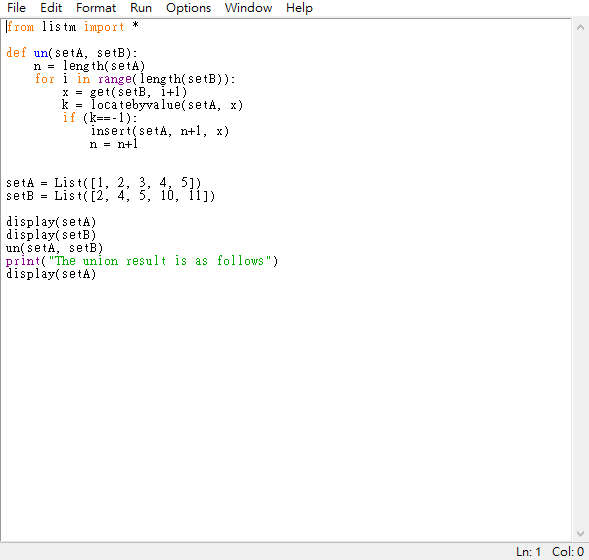Click the 'x = get(setB, i+1)' line

124,92
